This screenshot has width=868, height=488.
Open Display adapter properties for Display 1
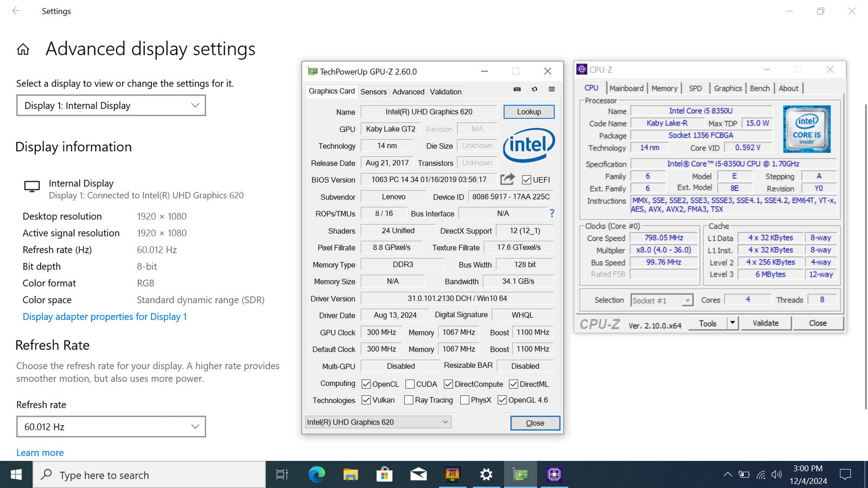105,317
